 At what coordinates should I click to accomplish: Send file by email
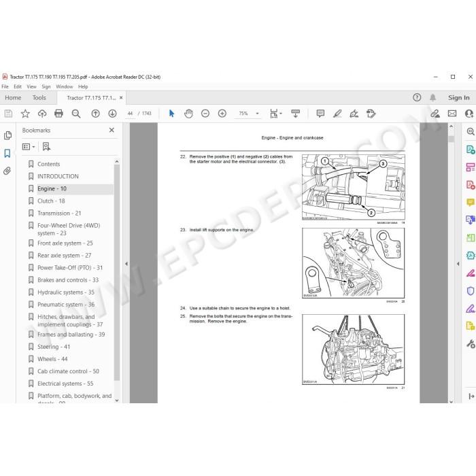pyautogui.click(x=452, y=114)
